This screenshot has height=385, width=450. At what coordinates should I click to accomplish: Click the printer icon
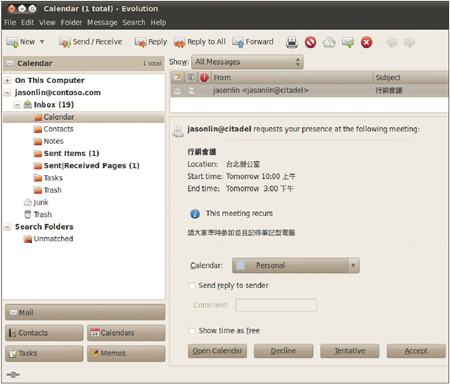292,42
